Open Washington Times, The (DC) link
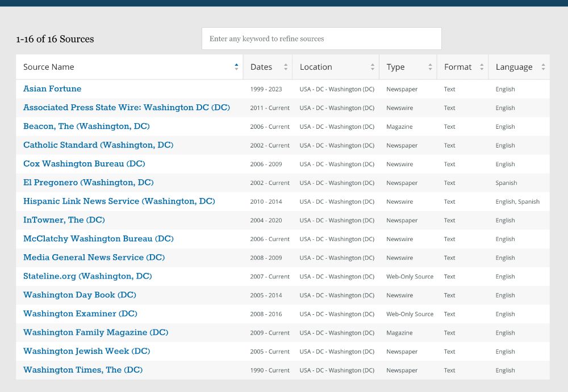The width and height of the screenshot is (568, 392). 82,370
